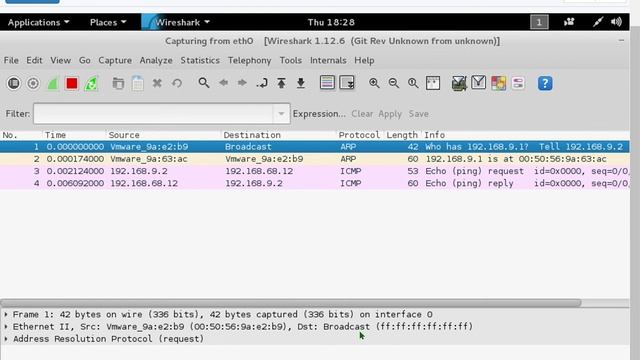
Task: Click the Apply filter button
Action: (x=390, y=114)
